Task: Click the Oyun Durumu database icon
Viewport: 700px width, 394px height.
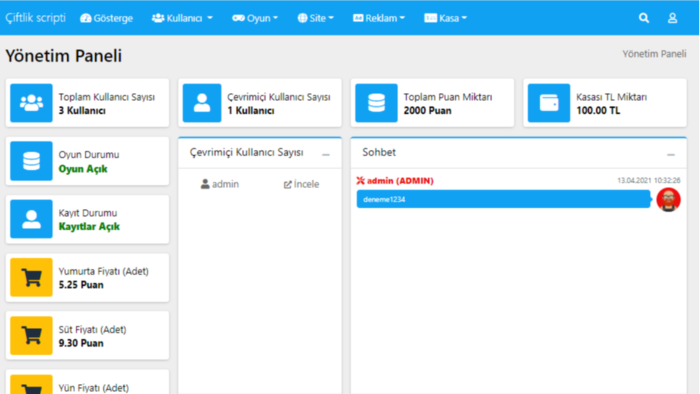Action: click(31, 161)
